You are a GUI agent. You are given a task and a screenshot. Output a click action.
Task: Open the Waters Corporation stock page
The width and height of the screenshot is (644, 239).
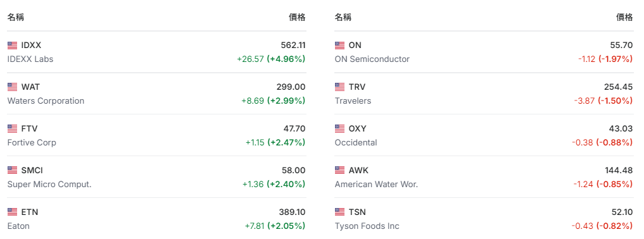point(46,101)
